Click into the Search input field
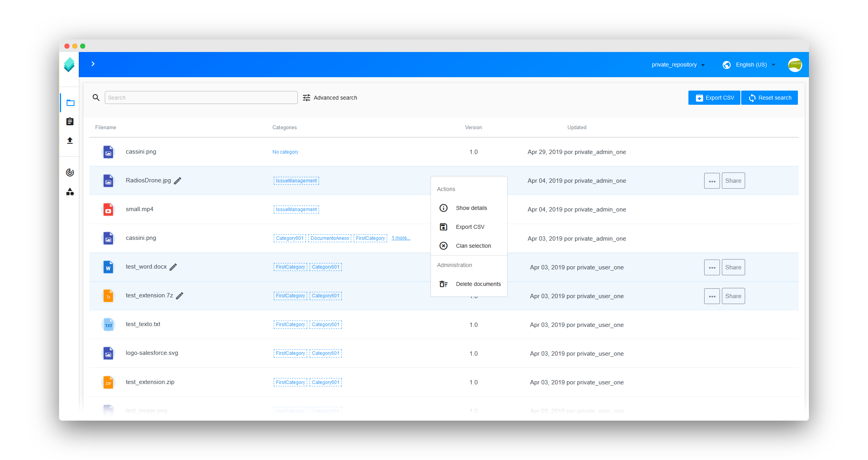Viewport: 868px width, 460px height. click(201, 98)
